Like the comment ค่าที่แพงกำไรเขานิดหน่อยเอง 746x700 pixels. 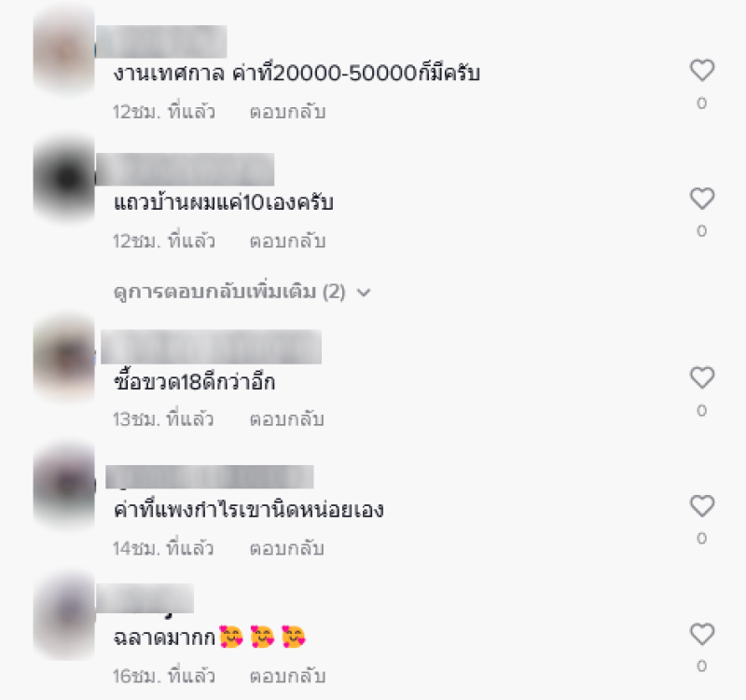coord(702,505)
